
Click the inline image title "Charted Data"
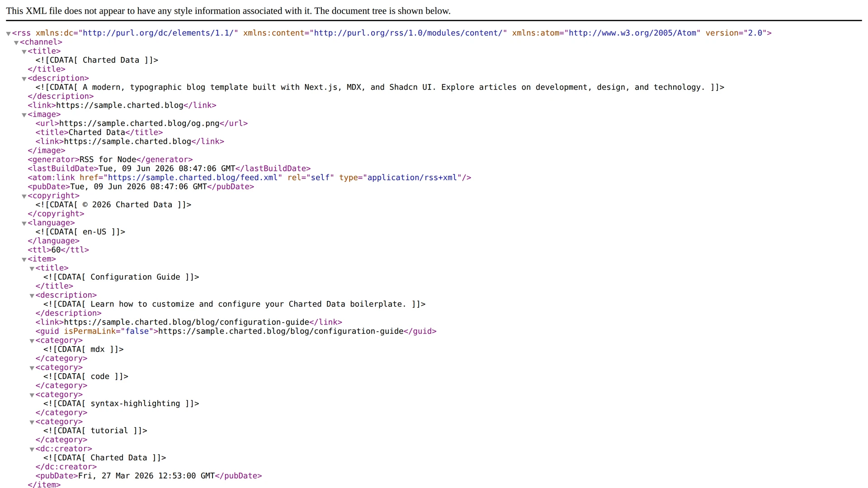pos(97,132)
